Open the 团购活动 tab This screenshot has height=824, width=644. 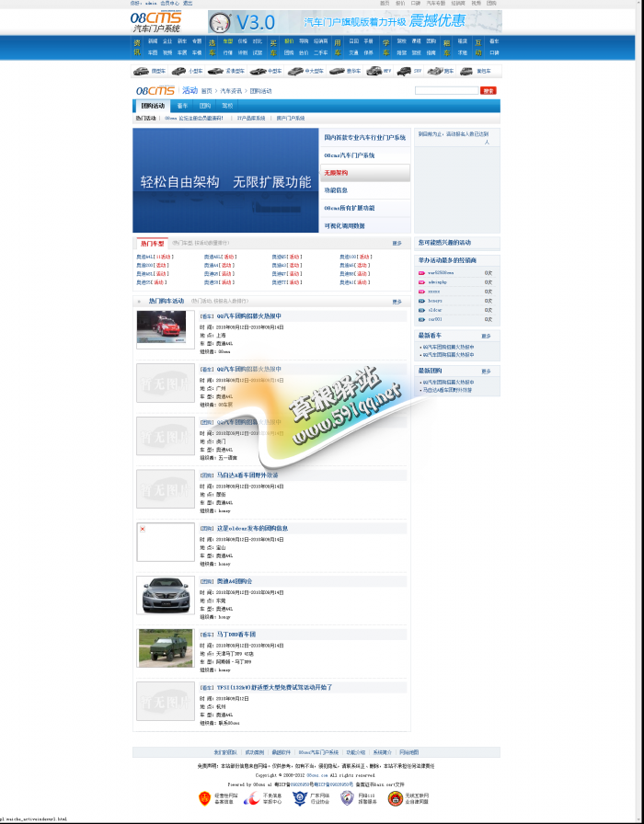click(x=153, y=106)
